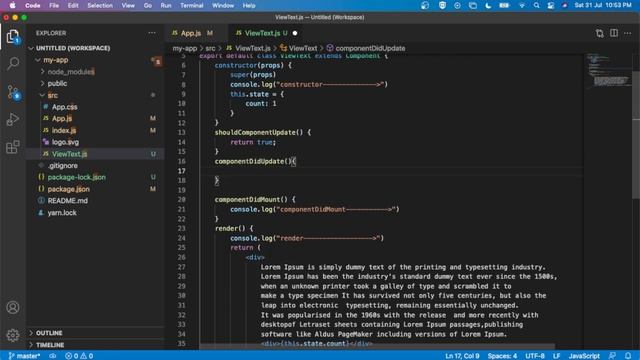The image size is (640, 360).
Task: Open changes compare icon in editor toolbar
Action: tap(600, 33)
